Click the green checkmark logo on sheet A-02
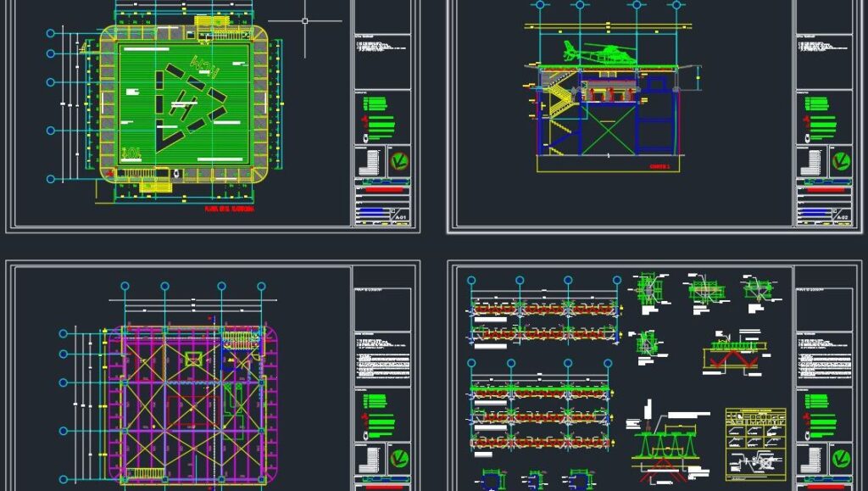This screenshot has width=868, height=491. click(841, 161)
